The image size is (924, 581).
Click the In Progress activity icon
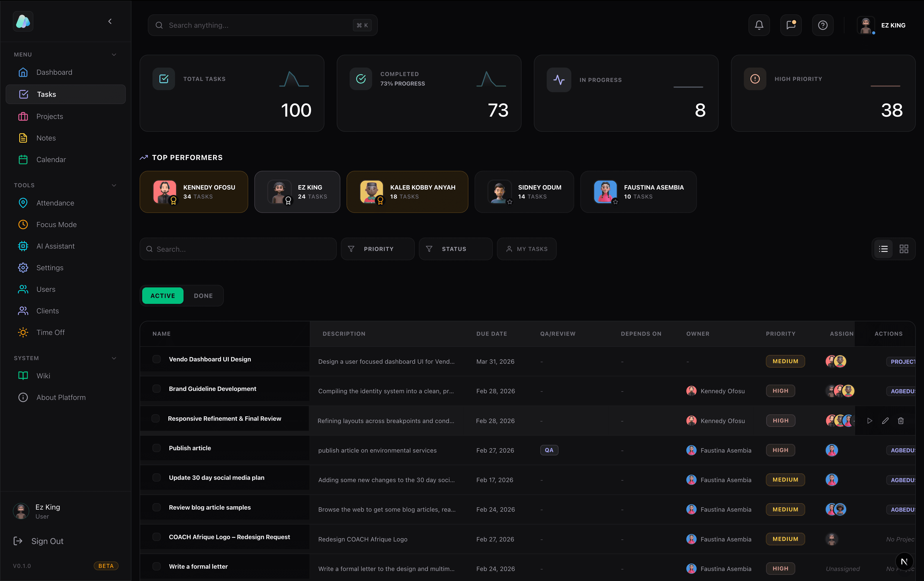click(x=559, y=79)
